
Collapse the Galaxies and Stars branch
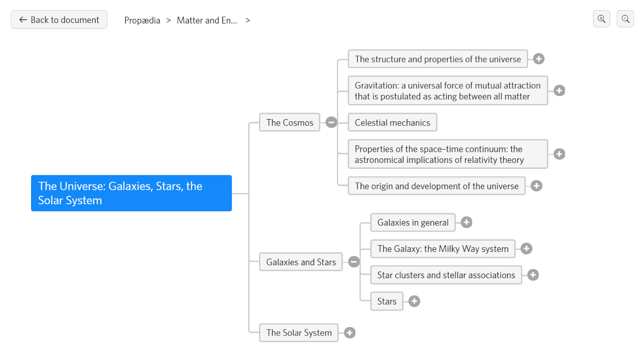click(x=354, y=262)
